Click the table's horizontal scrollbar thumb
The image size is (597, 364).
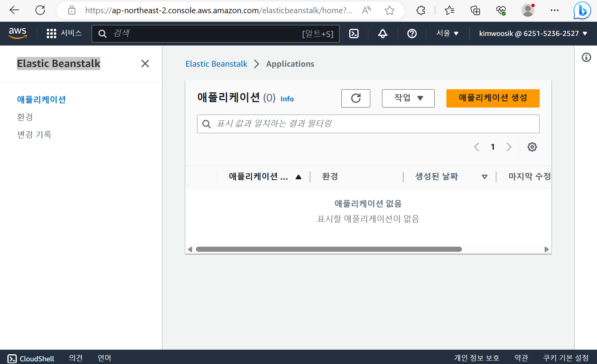click(329, 249)
